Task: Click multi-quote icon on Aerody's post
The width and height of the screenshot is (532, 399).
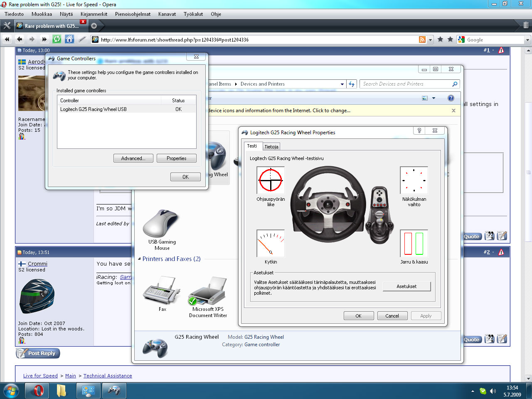Action: click(x=490, y=236)
